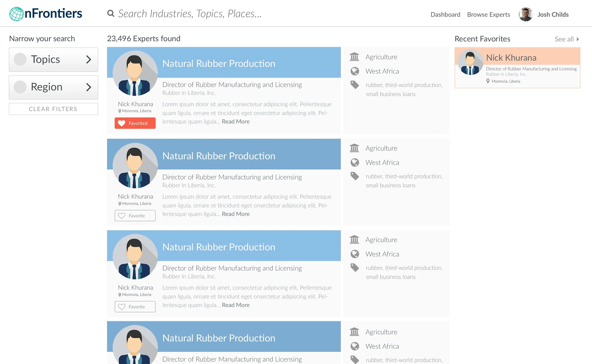Go to Dashboard
Viewport: 592px width, 364px height.
pyautogui.click(x=445, y=15)
